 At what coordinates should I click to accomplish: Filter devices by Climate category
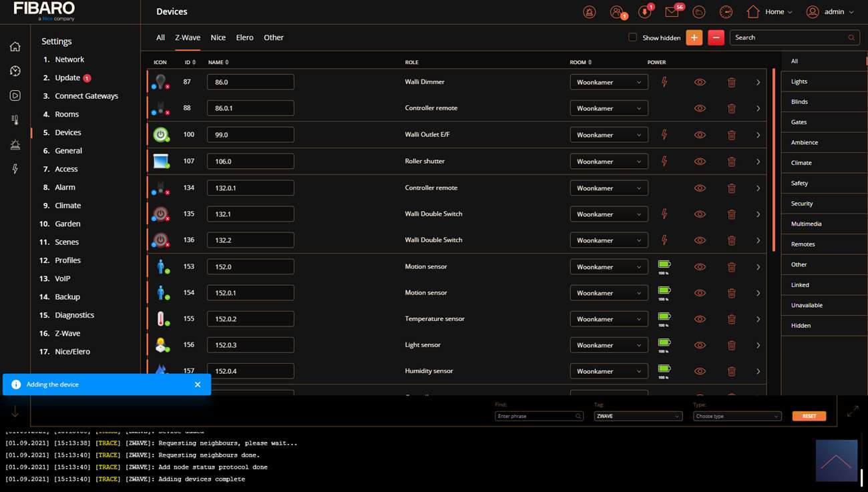[801, 163]
